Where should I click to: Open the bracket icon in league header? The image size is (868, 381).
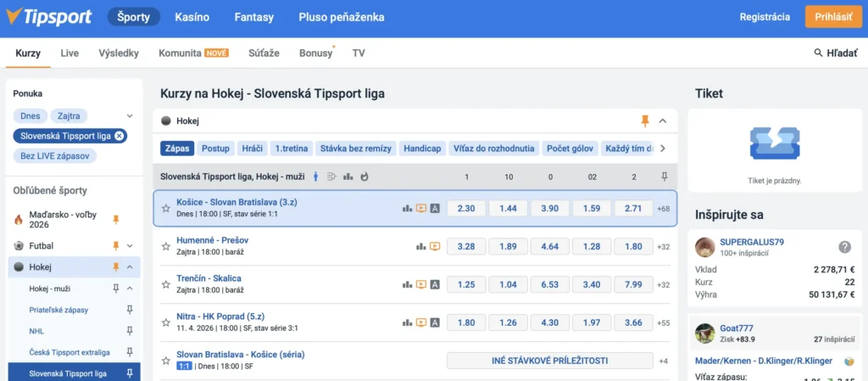tap(332, 176)
